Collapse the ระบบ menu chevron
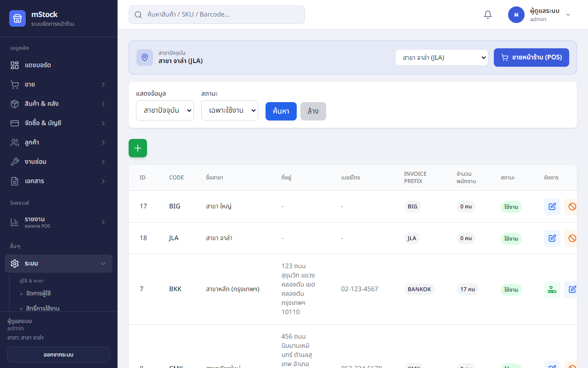This screenshot has width=588, height=368. pyautogui.click(x=103, y=264)
